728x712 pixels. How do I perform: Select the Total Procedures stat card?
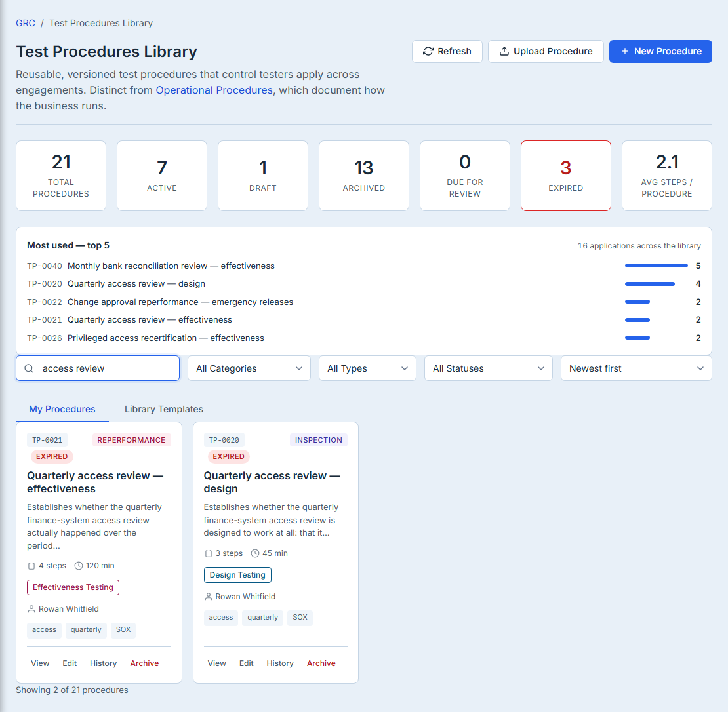click(61, 176)
